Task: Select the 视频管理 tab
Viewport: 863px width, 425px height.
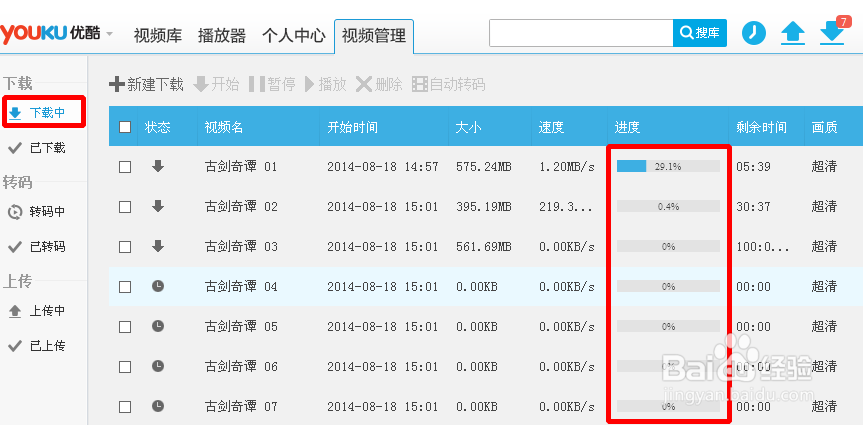Action: (374, 35)
